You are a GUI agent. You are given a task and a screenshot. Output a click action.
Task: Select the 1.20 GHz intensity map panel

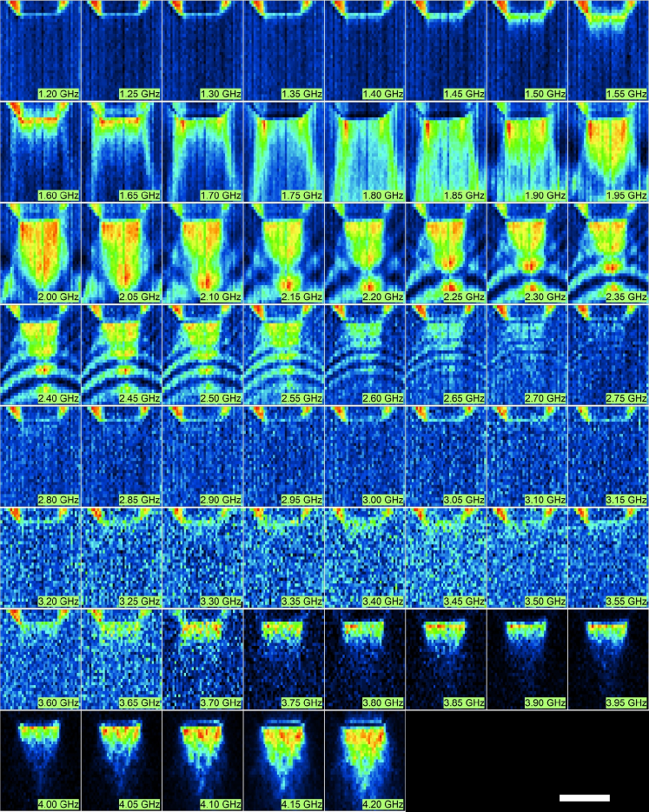coord(40,50)
